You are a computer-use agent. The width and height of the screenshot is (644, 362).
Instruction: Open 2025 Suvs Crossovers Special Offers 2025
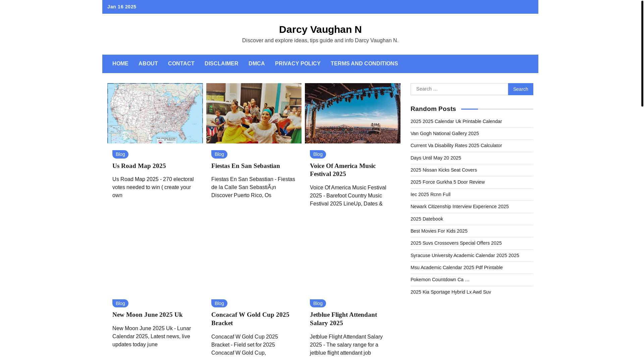click(456, 243)
